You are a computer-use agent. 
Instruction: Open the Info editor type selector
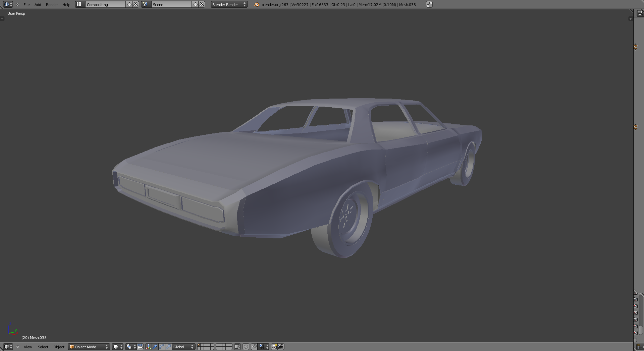[8, 4]
